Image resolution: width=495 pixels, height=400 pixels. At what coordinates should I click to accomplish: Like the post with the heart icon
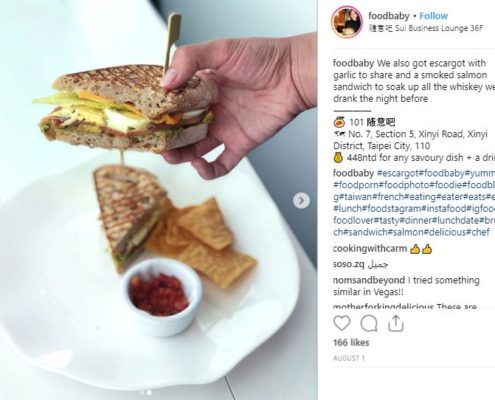[x=342, y=323]
